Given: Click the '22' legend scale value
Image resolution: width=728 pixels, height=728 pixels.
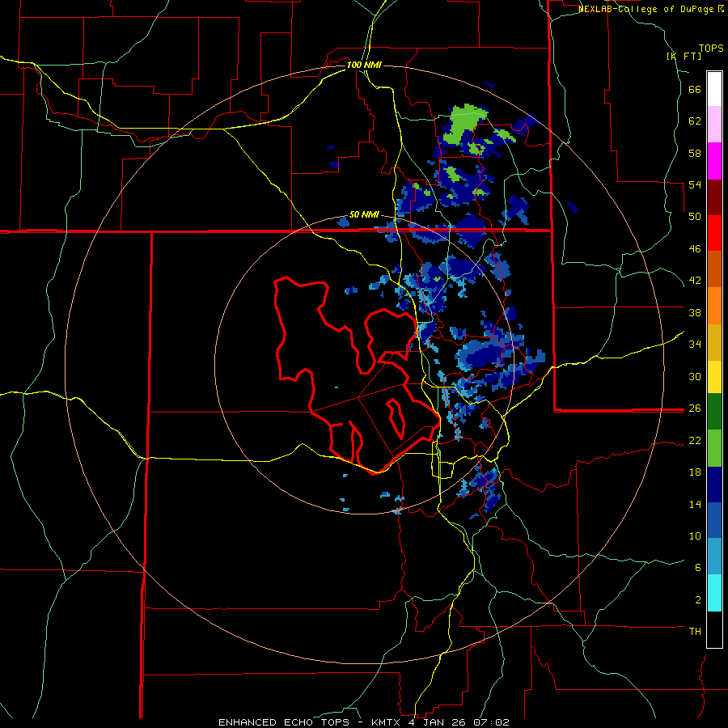Looking at the screenshot, I should (695, 441).
